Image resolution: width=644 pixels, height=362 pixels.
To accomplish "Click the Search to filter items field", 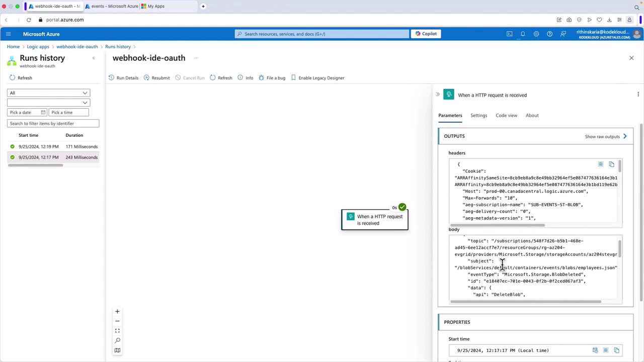I will tap(53, 124).
